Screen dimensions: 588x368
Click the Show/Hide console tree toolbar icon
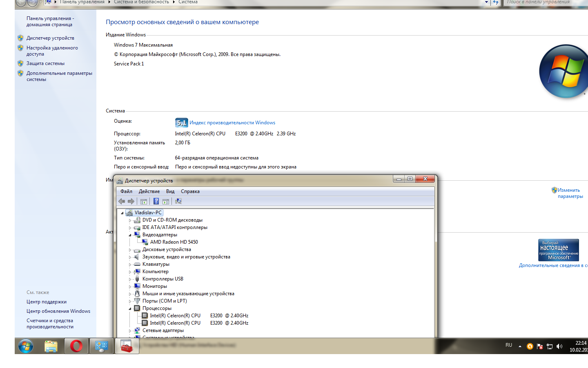pos(144,201)
